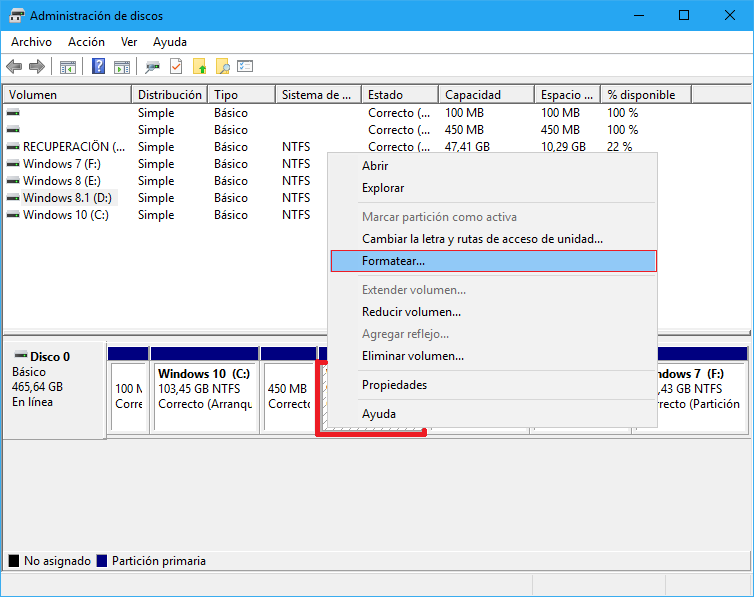Select the 450 MB partition block
This screenshot has height=597, width=754.
(289, 397)
